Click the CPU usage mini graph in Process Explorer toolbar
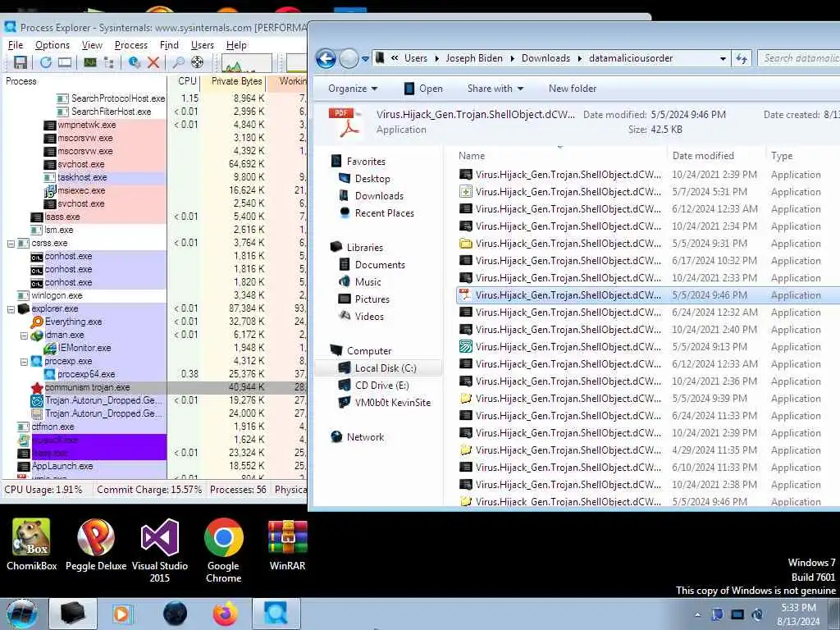840x630 pixels. [x=247, y=62]
